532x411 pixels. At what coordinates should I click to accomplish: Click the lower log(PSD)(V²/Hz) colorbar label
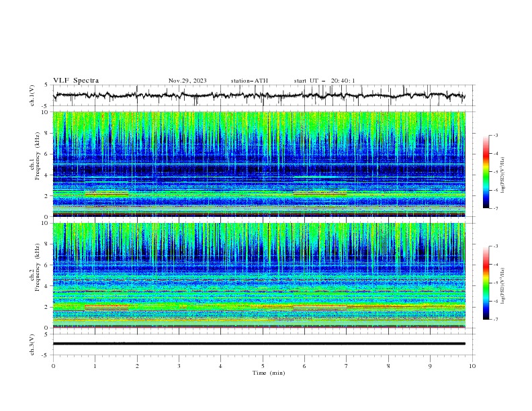tap(502, 285)
